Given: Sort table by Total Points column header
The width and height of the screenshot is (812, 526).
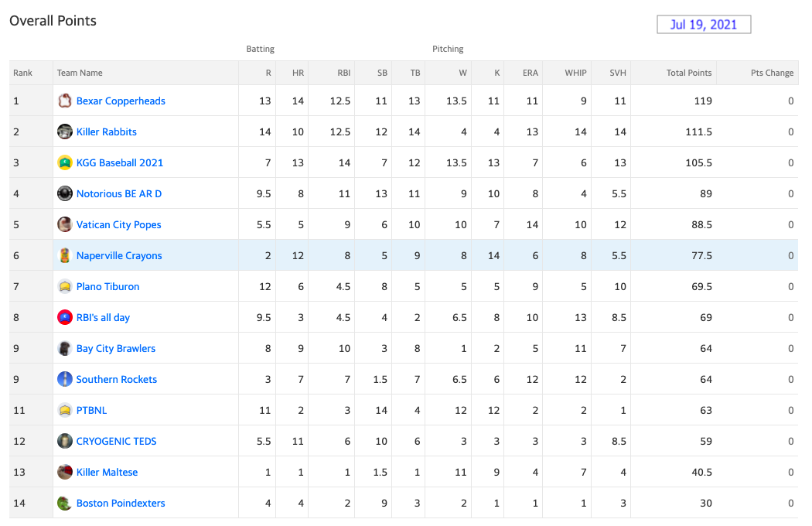Looking at the screenshot, I should point(689,73).
